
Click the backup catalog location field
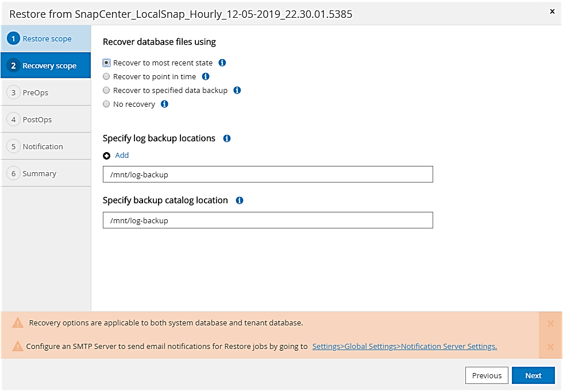(268, 220)
